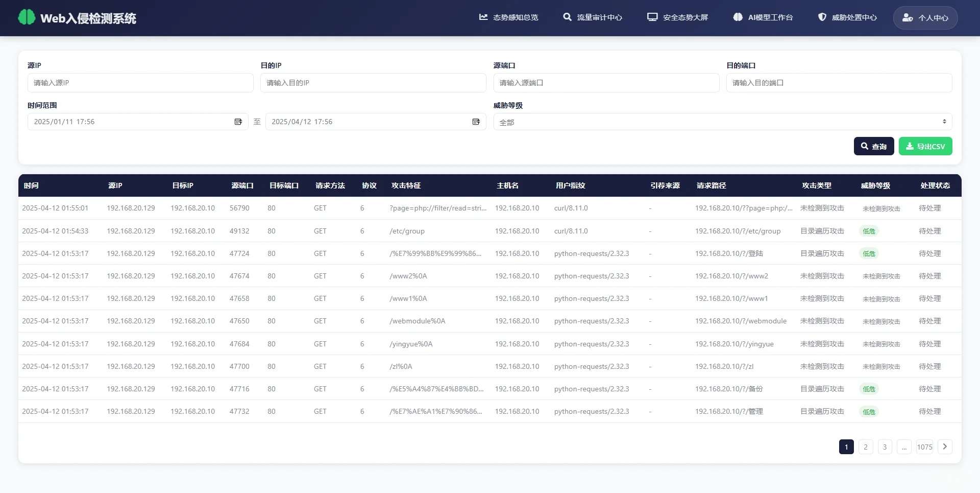Open the end date calendar picker
Screen dimensions: 980x493
click(x=476, y=122)
